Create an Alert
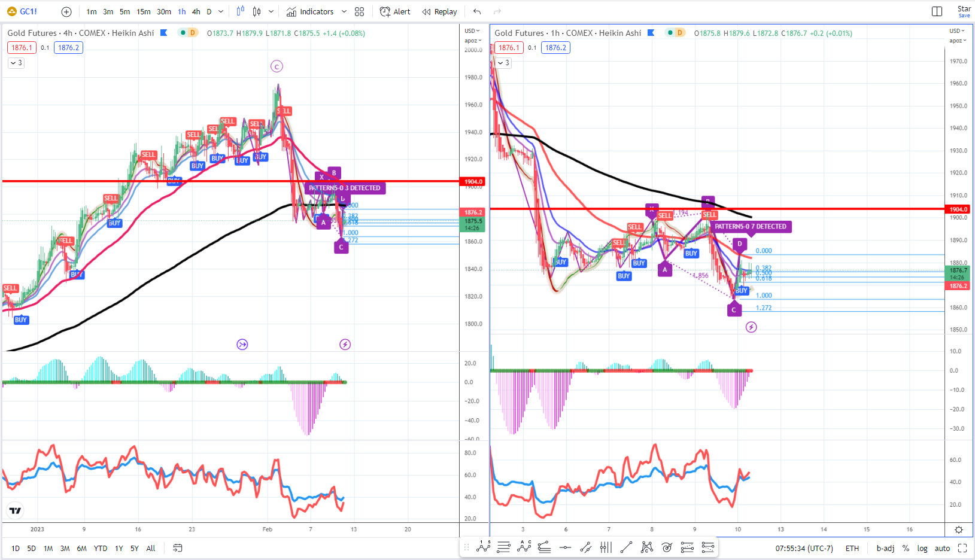The height and width of the screenshot is (560, 975). pos(395,11)
